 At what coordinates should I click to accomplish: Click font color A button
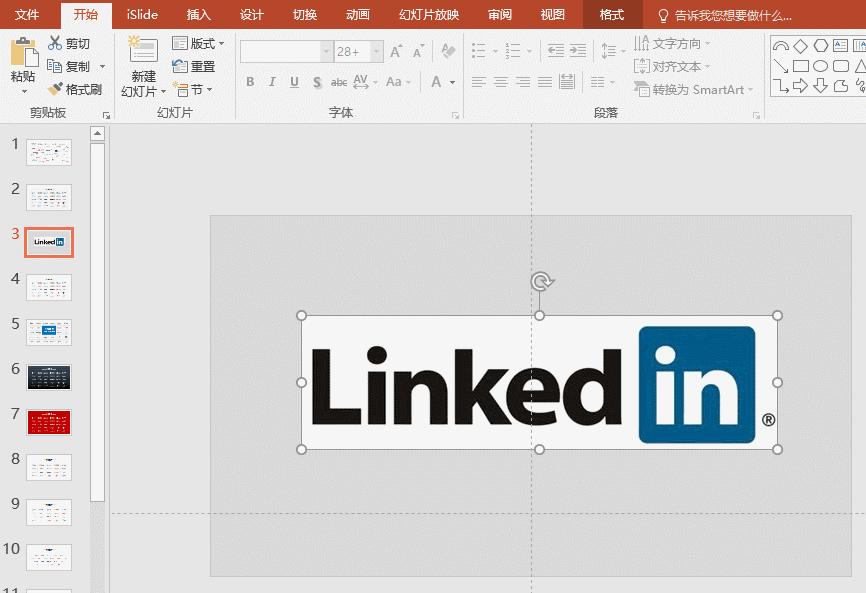pos(436,82)
